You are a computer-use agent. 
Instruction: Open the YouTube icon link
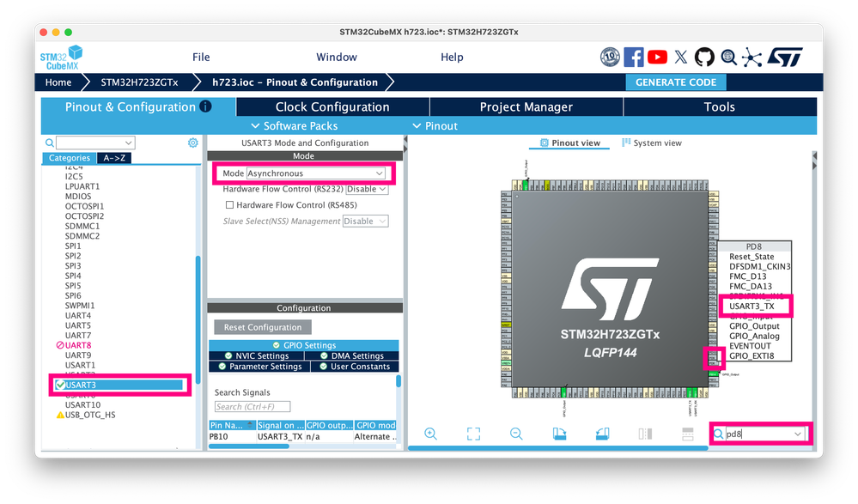coord(657,57)
